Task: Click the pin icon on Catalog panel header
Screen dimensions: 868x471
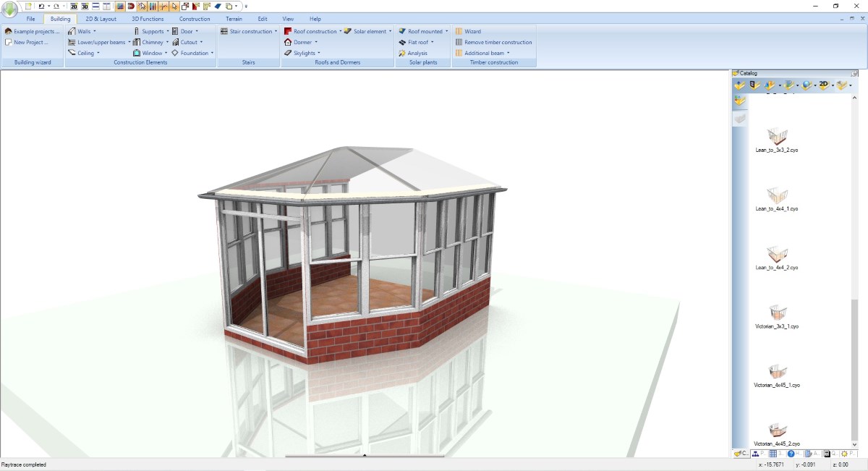Action: (x=854, y=73)
